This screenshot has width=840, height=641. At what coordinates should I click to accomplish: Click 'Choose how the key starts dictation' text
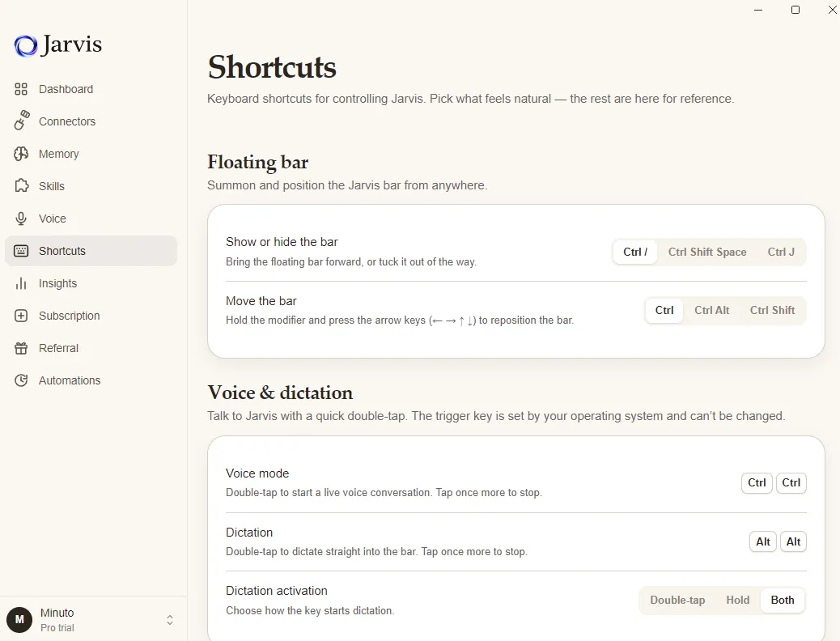click(x=310, y=611)
